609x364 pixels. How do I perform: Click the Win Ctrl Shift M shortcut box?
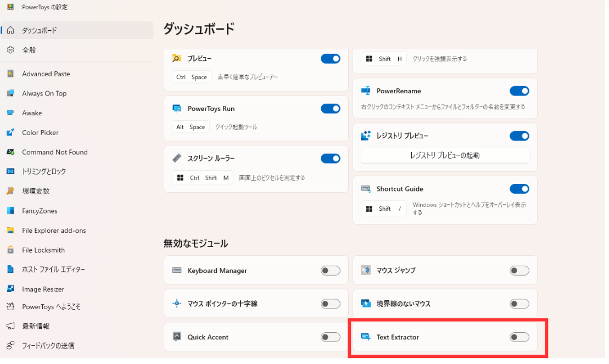[202, 177]
